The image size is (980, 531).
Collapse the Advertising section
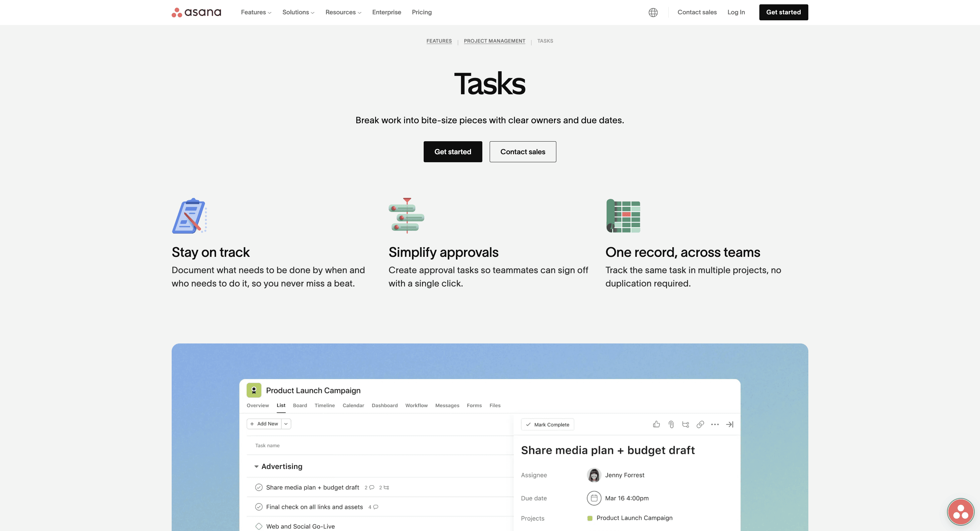(256, 466)
